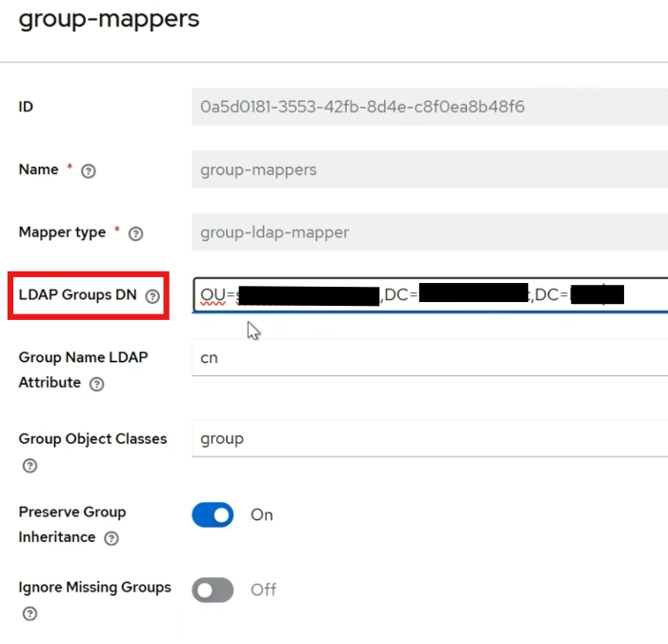
Task: Disable the Preserve Group Inheritance switch
Action: coord(213,515)
